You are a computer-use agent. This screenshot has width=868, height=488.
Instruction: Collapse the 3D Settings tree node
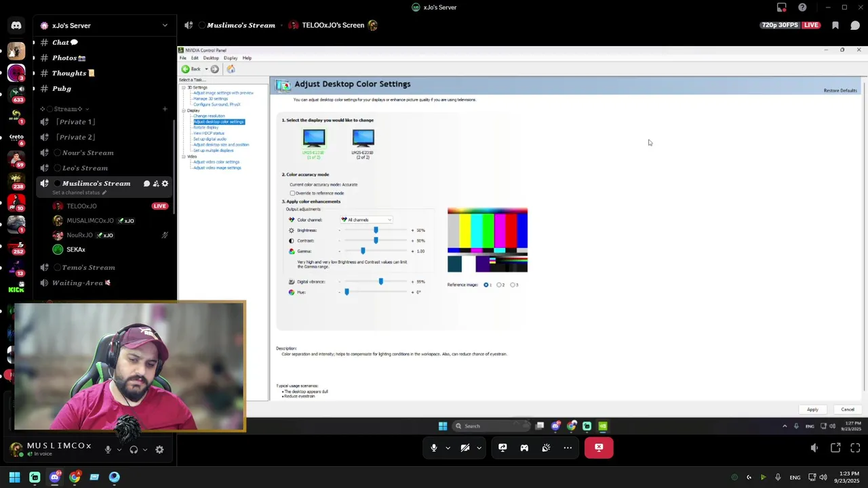(182, 87)
